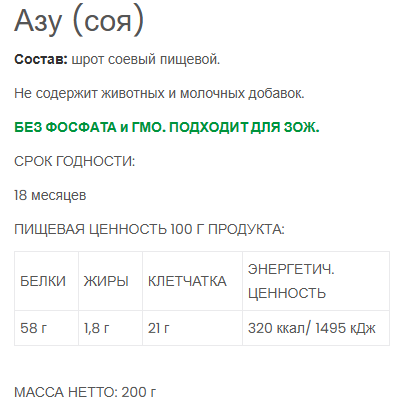This screenshot has width=414, height=418.
Task: Click the 18 месяцев text
Action: click(x=50, y=195)
